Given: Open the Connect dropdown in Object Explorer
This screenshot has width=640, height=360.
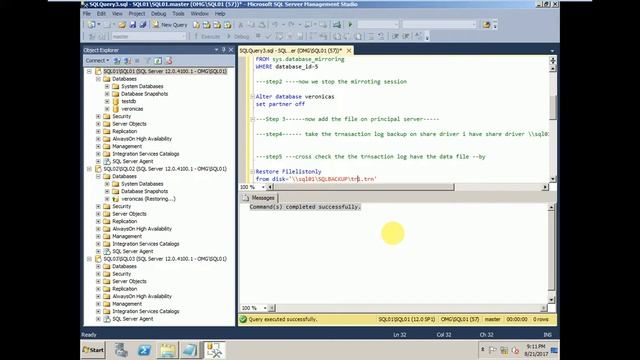Looking at the screenshot, I should [x=97, y=60].
